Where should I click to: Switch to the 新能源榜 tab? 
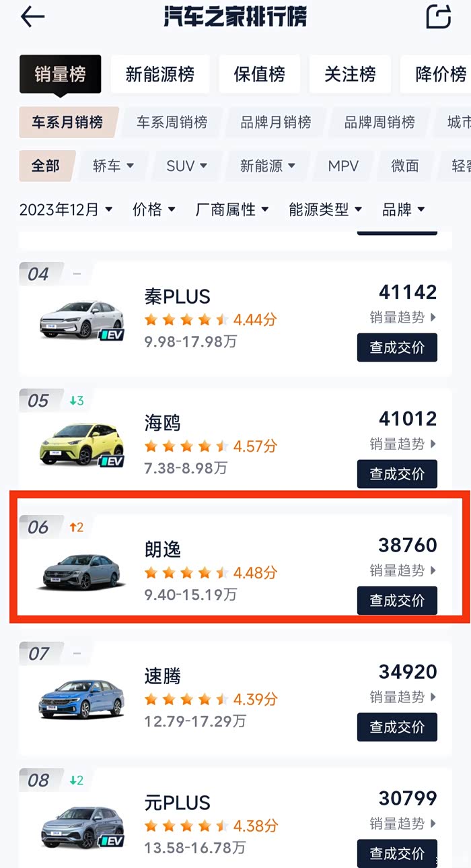159,74
